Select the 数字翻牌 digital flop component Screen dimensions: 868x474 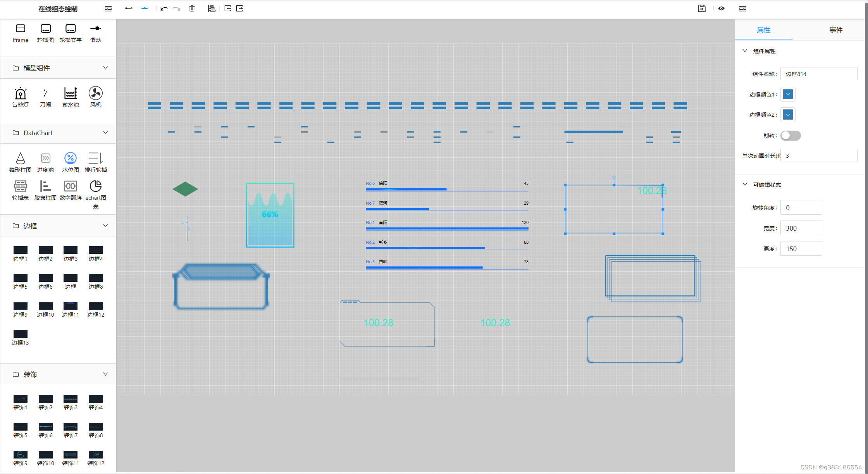[x=70, y=189]
